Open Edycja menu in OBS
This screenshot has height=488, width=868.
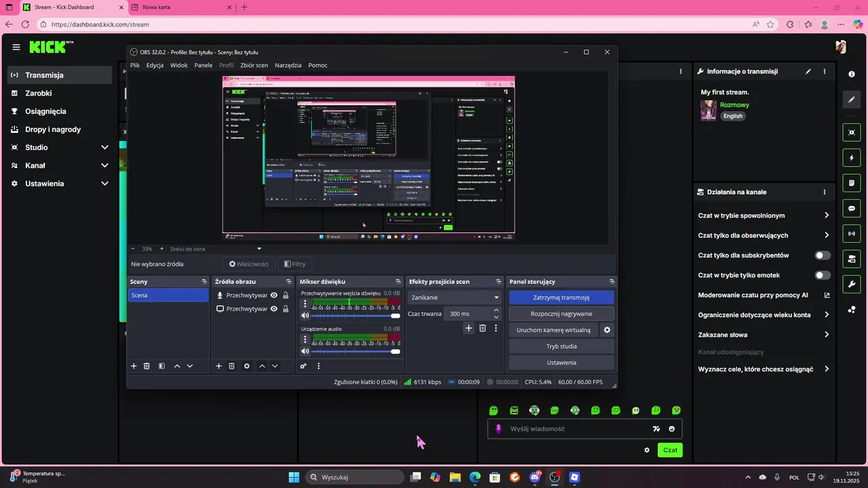[155, 65]
